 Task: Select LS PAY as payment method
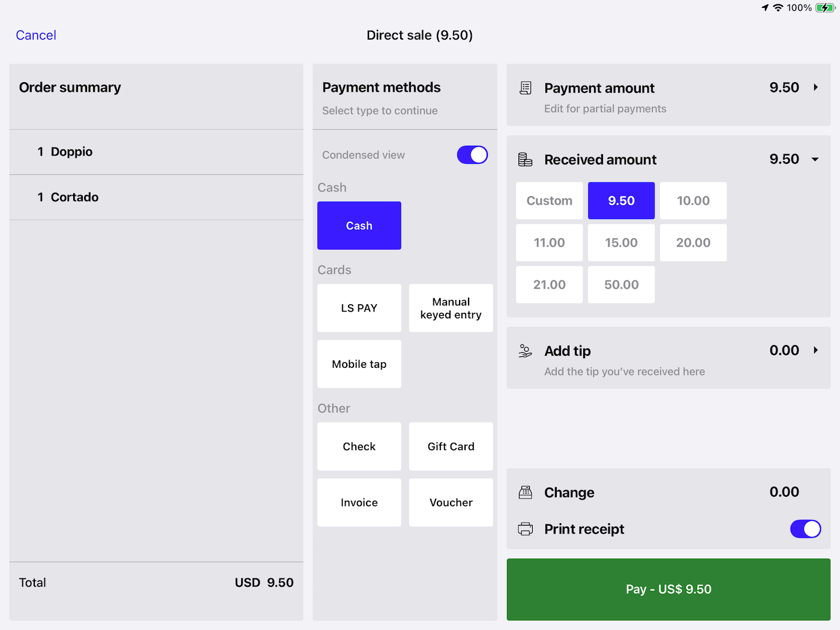click(359, 308)
